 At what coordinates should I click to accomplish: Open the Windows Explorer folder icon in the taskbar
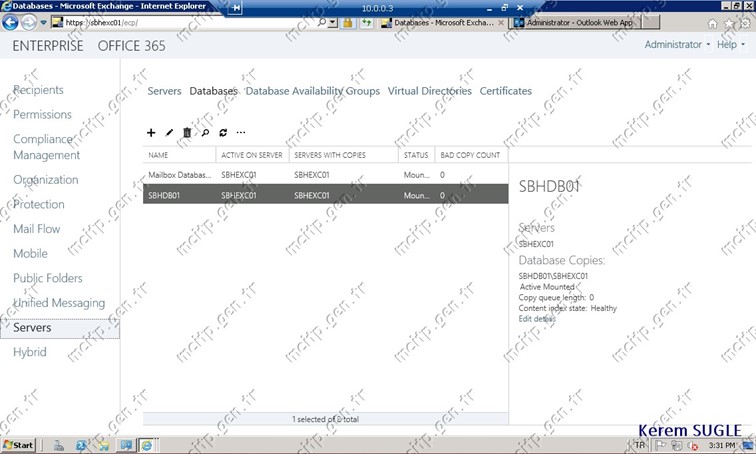pyautogui.click(x=103, y=445)
